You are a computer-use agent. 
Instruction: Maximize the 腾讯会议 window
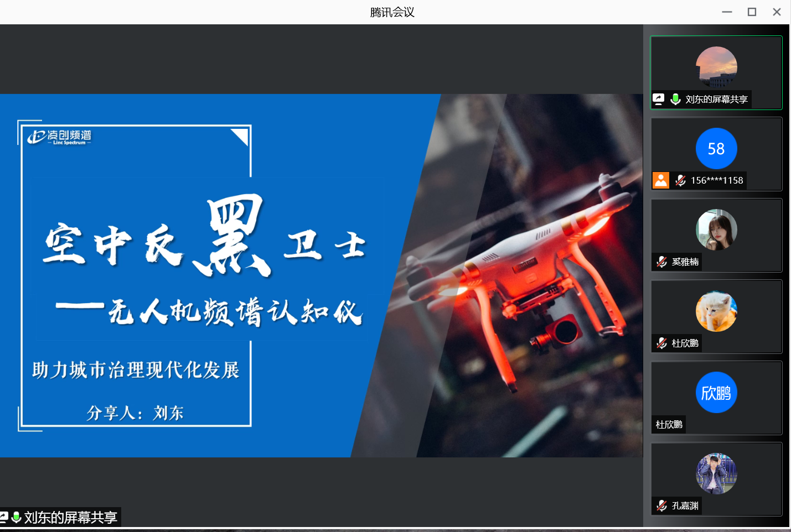click(752, 12)
